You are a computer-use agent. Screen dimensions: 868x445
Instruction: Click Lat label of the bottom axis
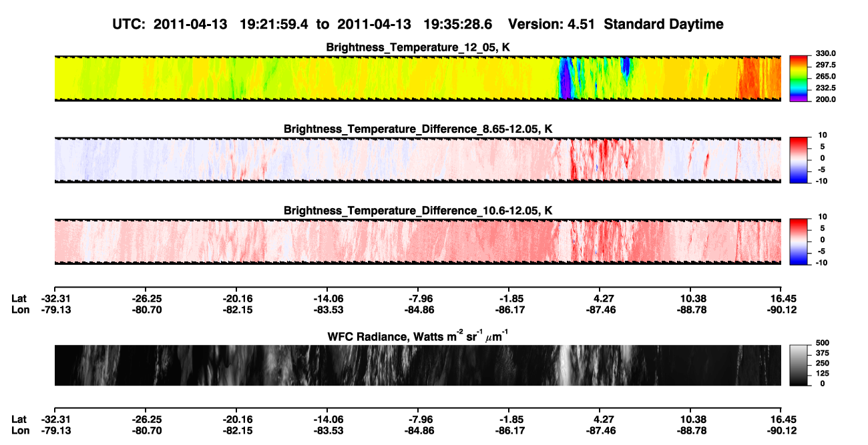click(x=19, y=419)
